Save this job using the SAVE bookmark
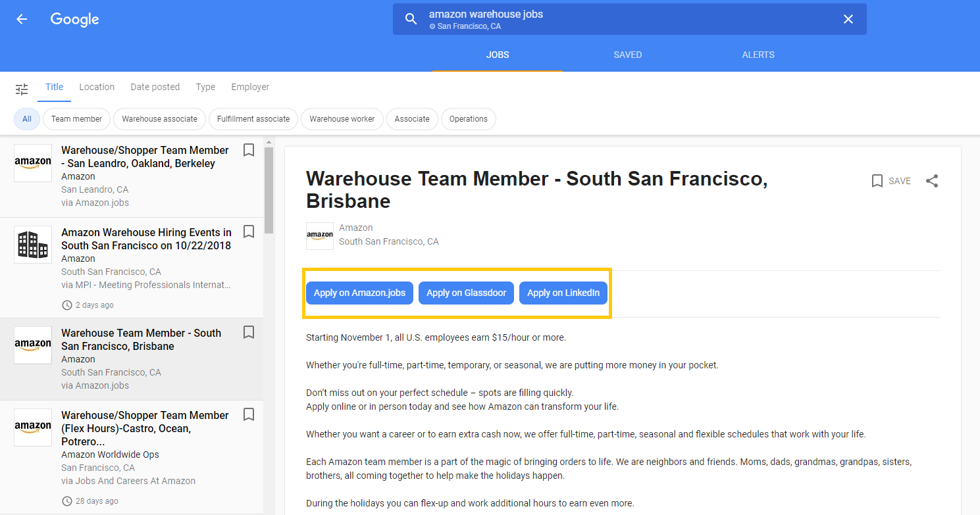This screenshot has height=515, width=980. [891, 181]
